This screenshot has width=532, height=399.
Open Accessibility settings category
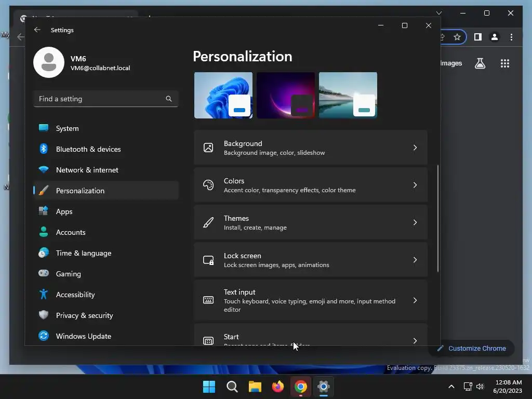pos(106,295)
